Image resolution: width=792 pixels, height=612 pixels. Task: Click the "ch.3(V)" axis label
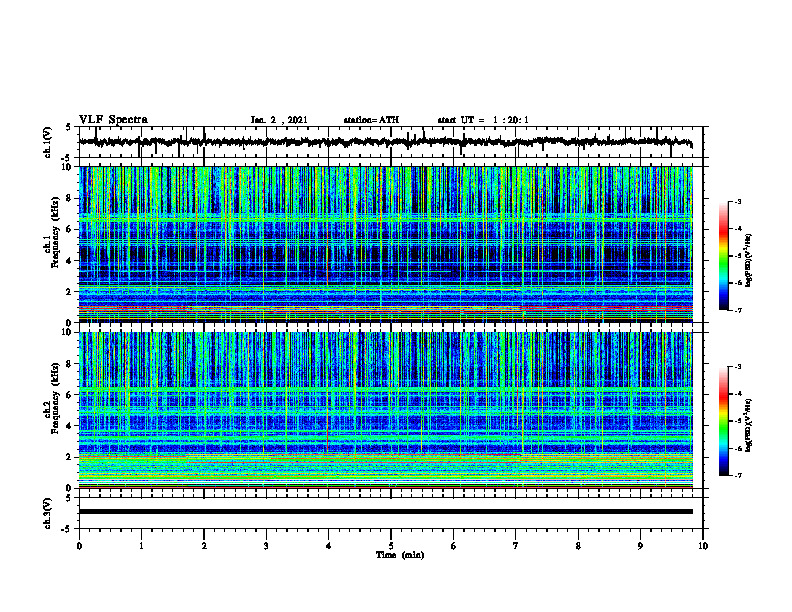click(x=48, y=514)
